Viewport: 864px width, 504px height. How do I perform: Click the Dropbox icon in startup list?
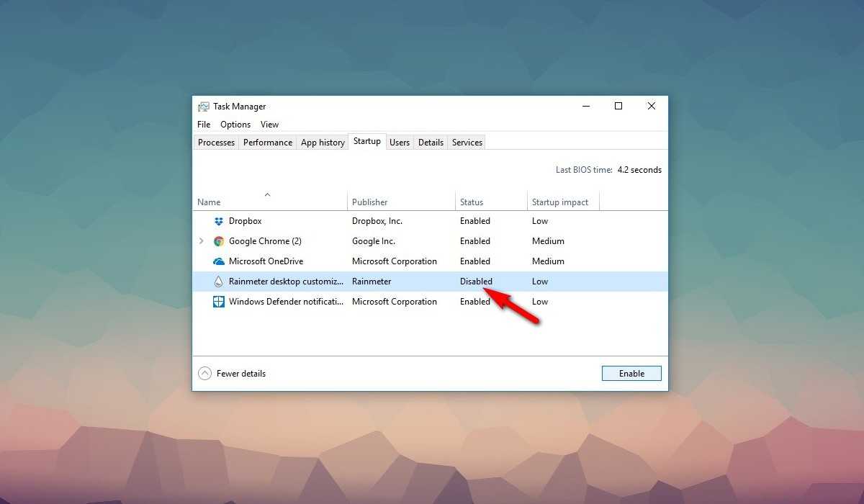click(219, 221)
